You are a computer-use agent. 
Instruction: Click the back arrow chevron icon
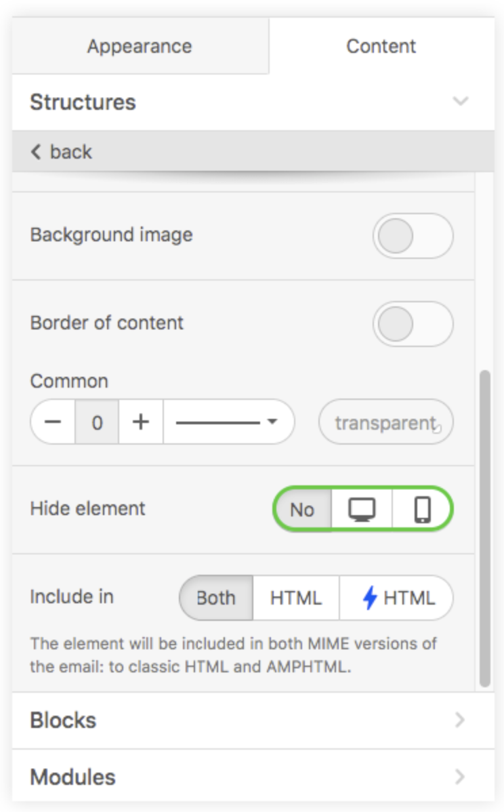[36, 152]
